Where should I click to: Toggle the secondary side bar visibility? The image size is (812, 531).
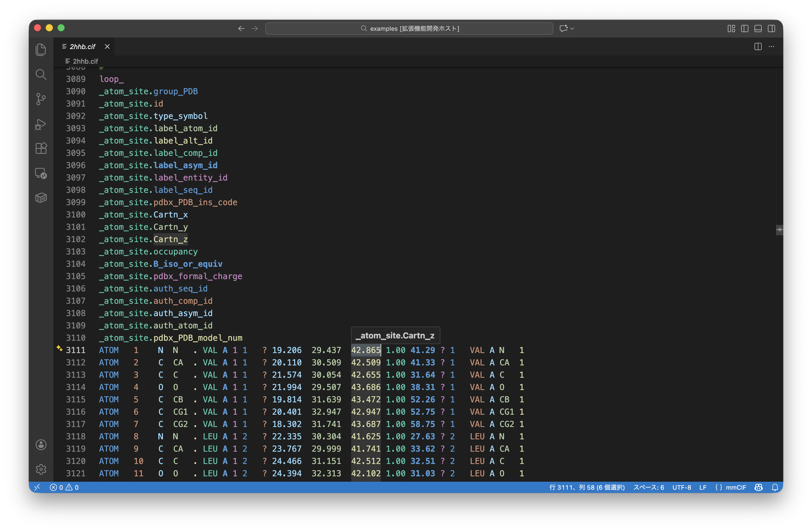[771, 29]
